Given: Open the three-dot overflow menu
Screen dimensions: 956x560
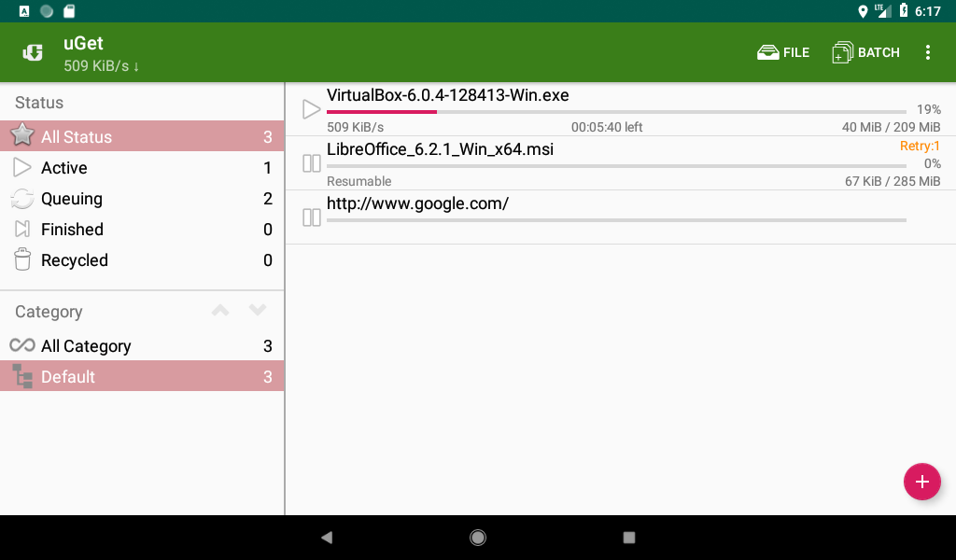Looking at the screenshot, I should [927, 52].
